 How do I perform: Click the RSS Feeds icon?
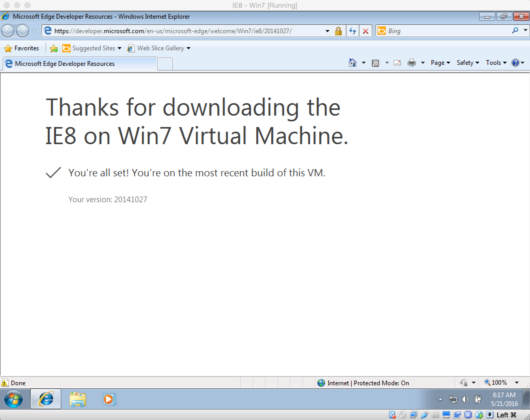(x=375, y=63)
